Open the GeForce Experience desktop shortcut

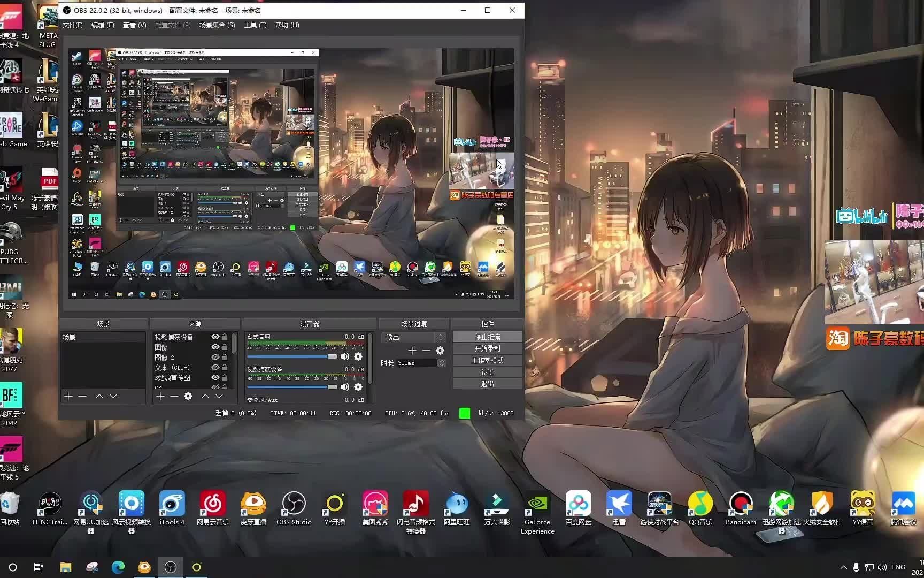coord(537,513)
